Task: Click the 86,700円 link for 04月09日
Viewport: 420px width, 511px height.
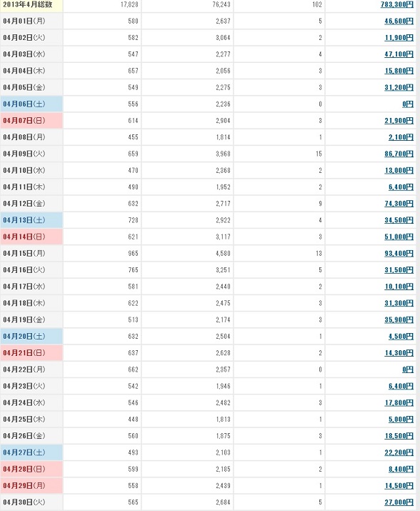Action: coord(399,154)
